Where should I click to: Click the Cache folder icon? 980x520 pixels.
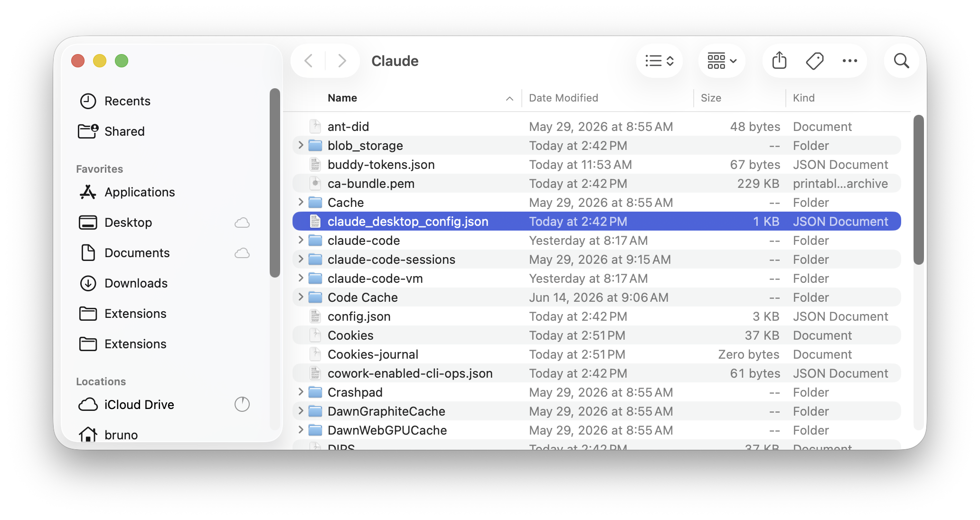(315, 202)
